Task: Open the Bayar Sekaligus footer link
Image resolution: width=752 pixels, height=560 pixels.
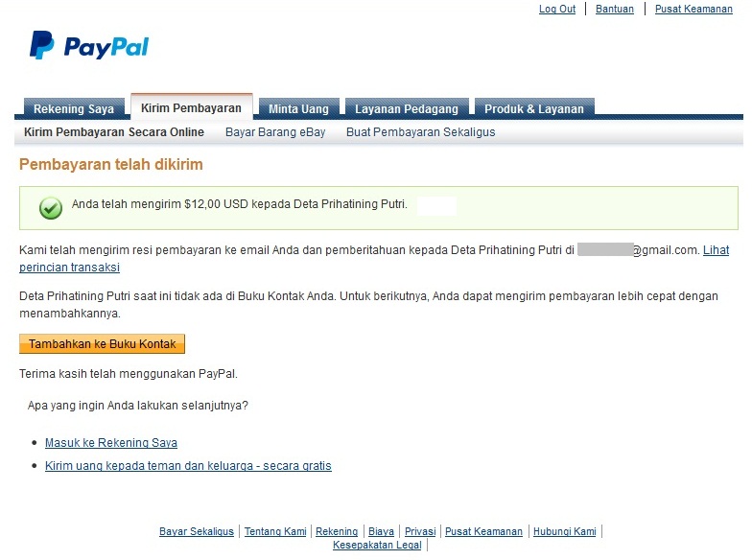Action: tap(197, 531)
